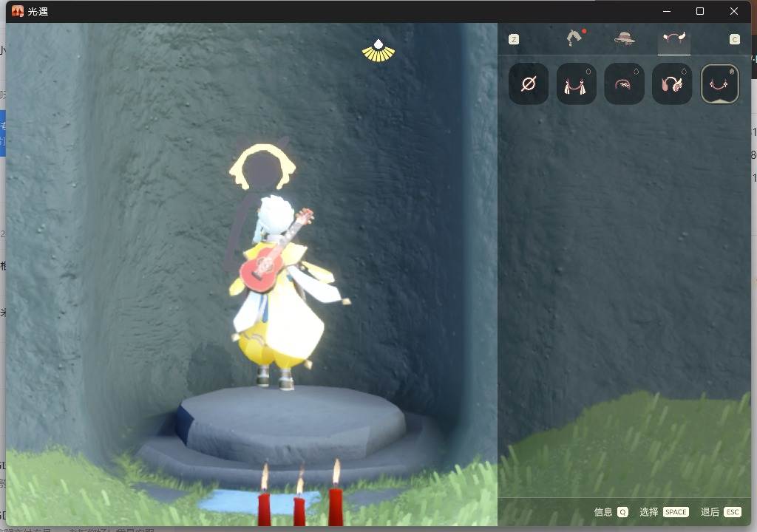Equip the winged headphone accessory

[x=671, y=84]
